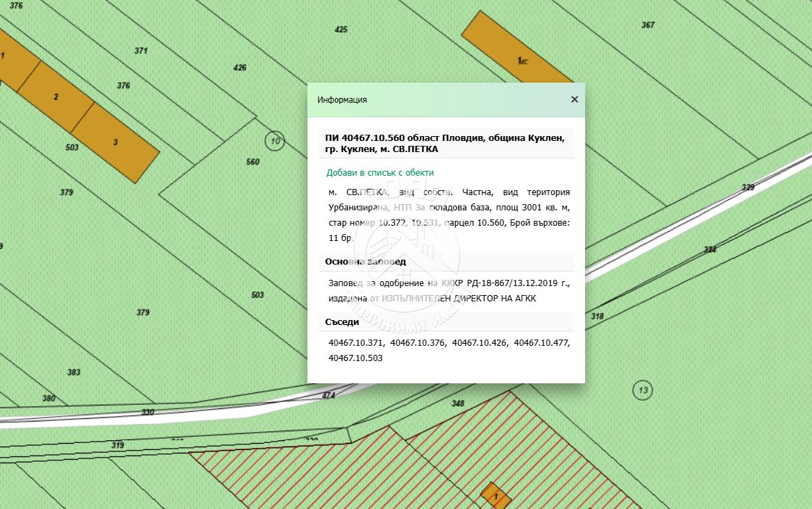Select parcel 367 in the upper right
The height and width of the screenshot is (509, 812).
click(x=648, y=25)
